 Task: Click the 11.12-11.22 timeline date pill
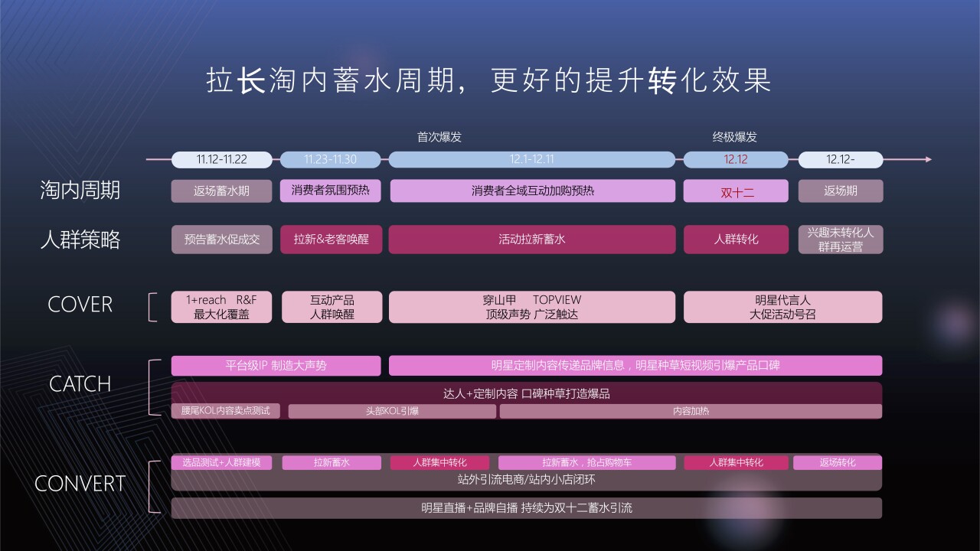(221, 160)
